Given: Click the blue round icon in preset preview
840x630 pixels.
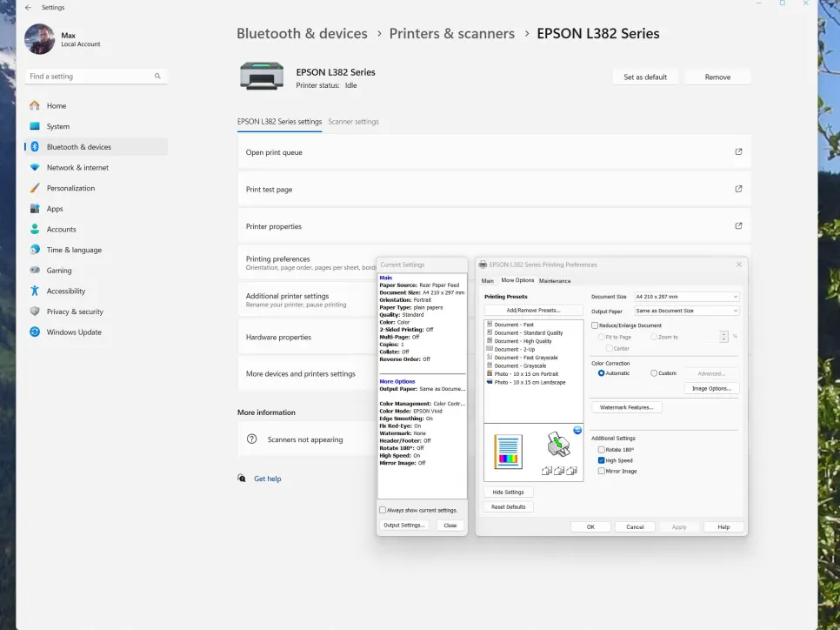Looking at the screenshot, I should 577,430.
